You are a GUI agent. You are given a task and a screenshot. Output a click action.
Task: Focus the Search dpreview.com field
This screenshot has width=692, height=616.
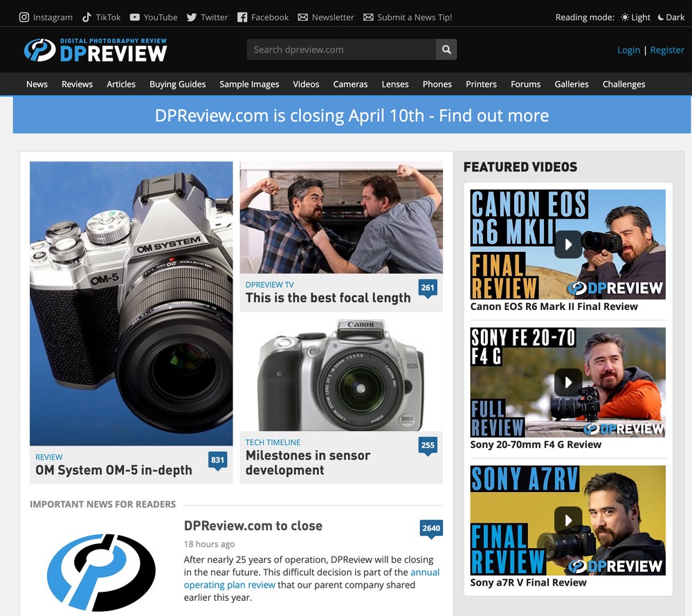pos(341,49)
